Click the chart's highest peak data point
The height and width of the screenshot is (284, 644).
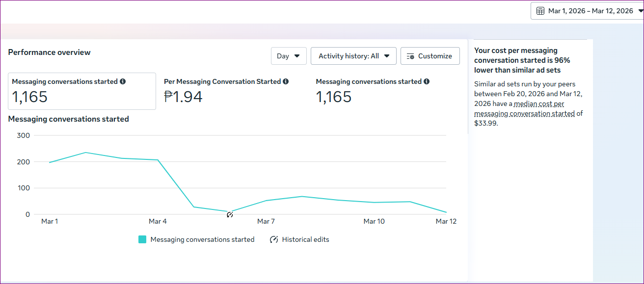(x=85, y=153)
